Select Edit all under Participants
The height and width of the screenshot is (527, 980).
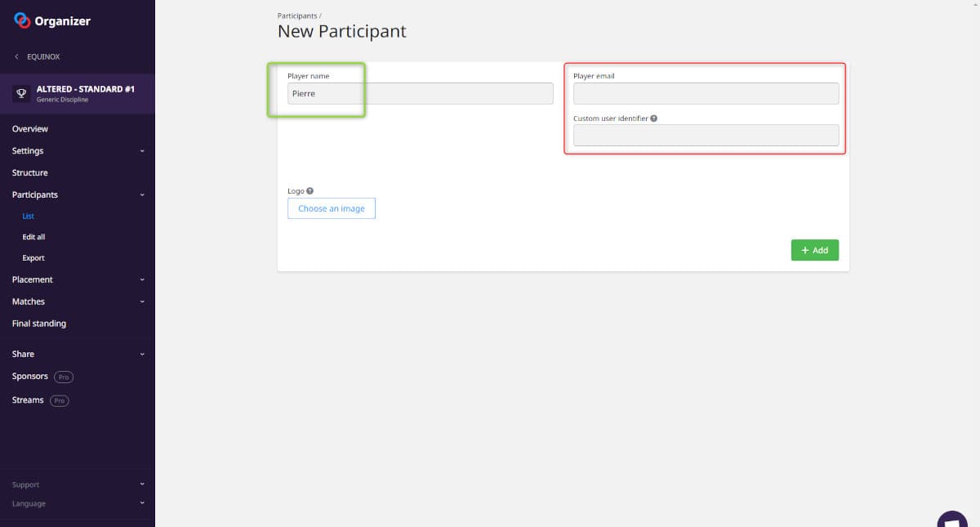33,237
